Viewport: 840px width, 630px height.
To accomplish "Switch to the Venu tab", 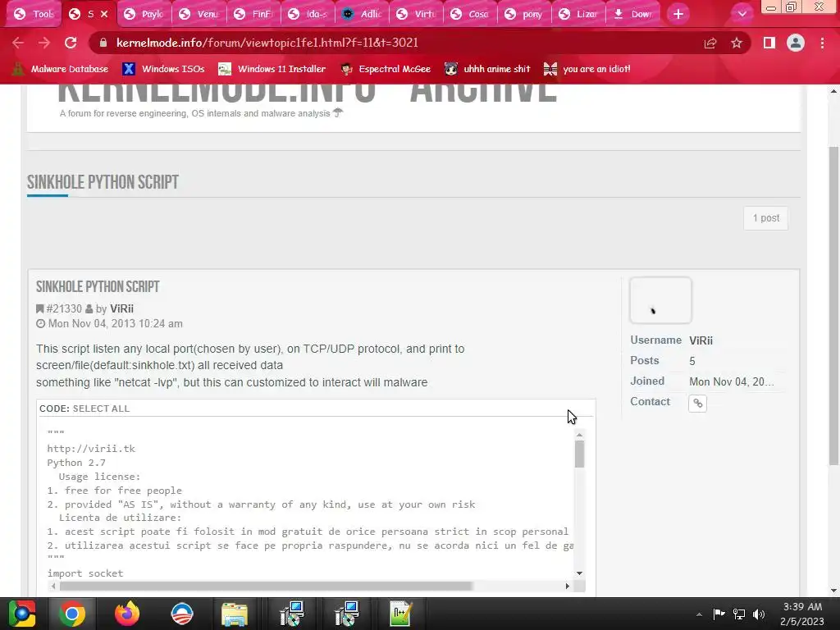I will pos(200,14).
